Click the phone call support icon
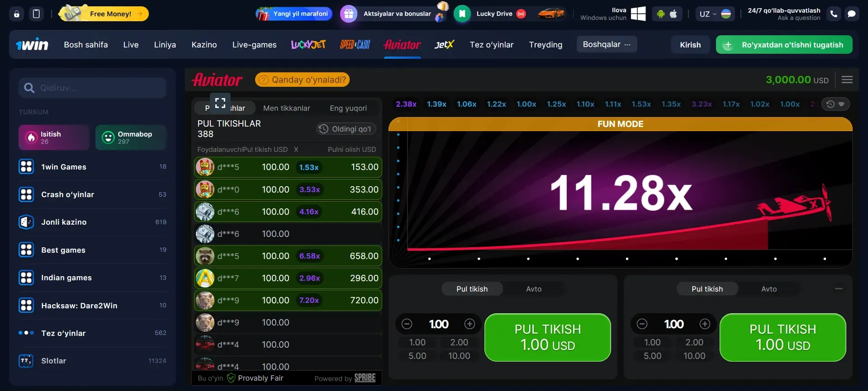 (834, 14)
